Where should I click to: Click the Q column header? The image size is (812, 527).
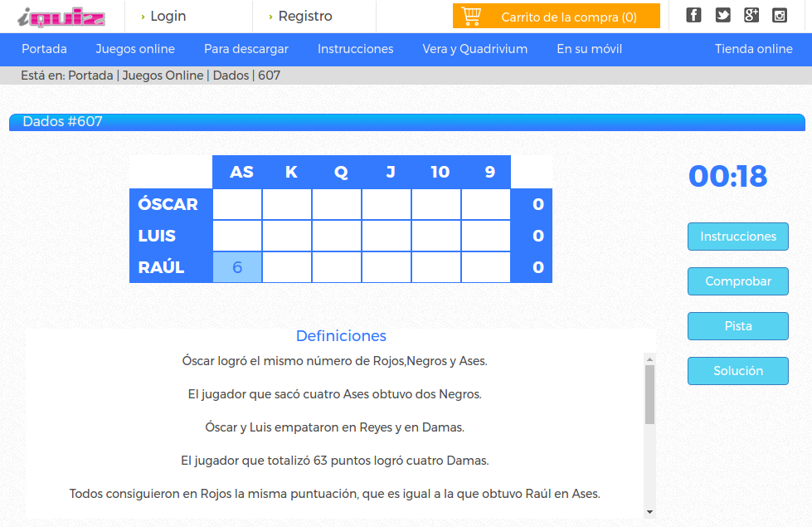pos(341,172)
